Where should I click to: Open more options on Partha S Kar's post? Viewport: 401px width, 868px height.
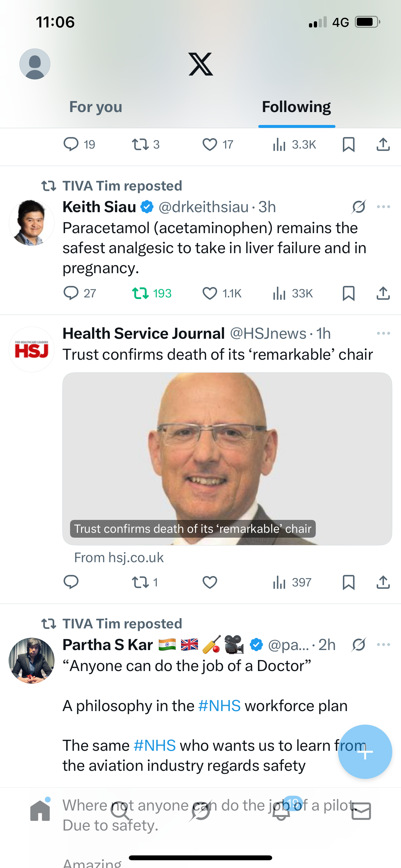click(384, 645)
